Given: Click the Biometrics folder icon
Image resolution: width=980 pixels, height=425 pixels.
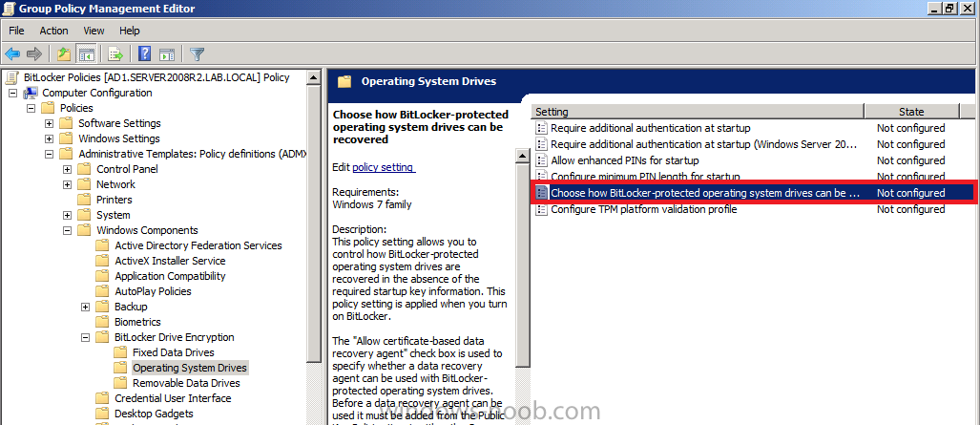Looking at the screenshot, I should (102, 322).
